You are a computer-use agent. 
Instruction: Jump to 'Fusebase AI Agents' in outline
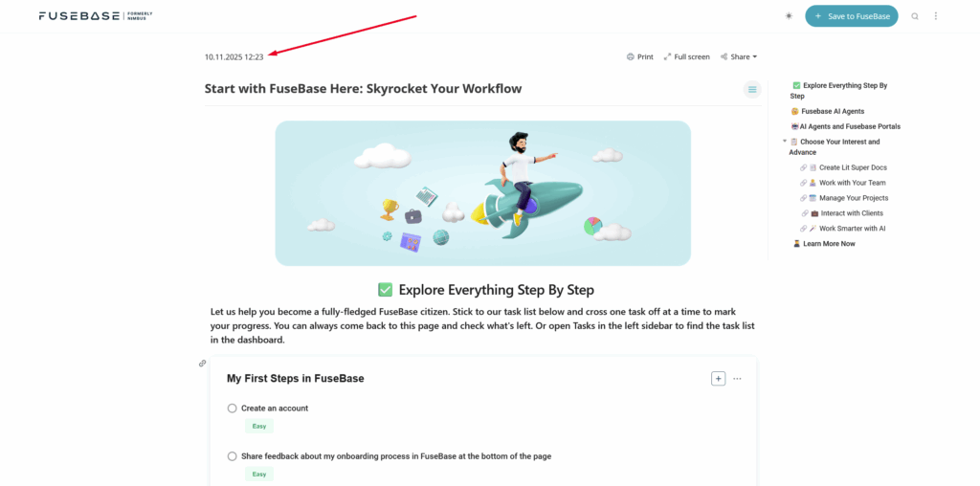coord(833,112)
